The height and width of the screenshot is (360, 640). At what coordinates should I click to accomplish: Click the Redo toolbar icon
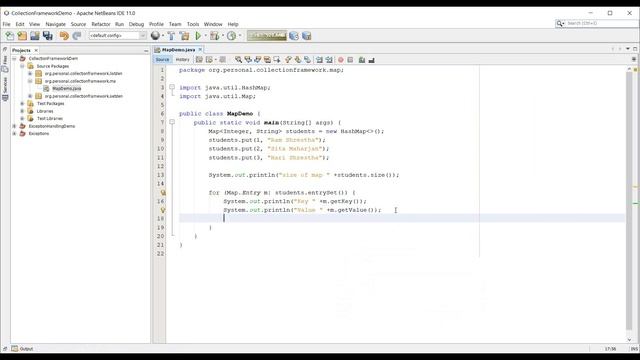pos(77,36)
